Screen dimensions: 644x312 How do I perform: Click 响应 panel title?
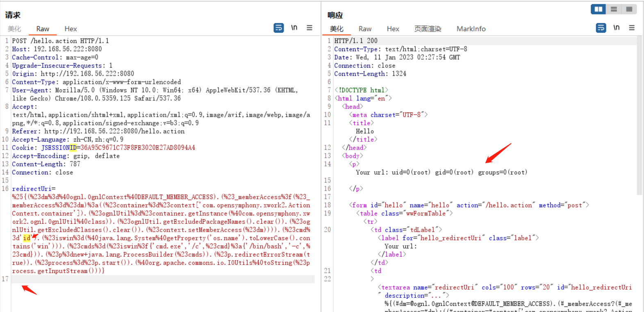coord(335,15)
